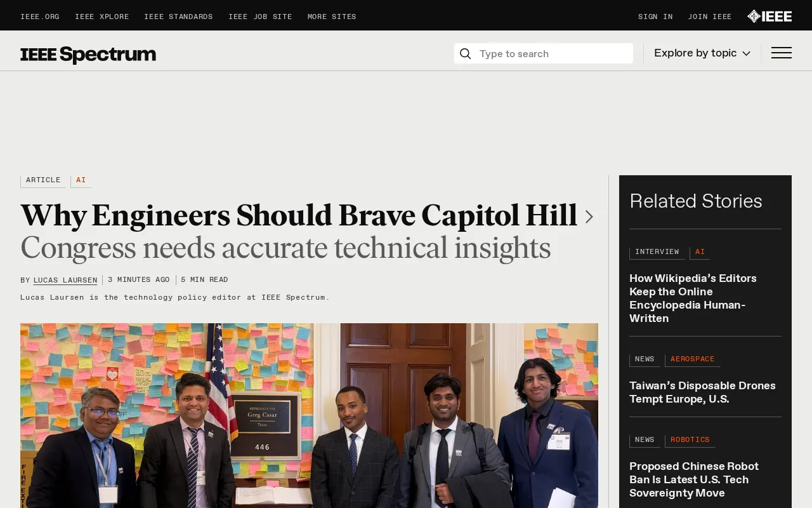Click the IEEE Spectrum logo
The image size is (812, 508).
[x=88, y=55]
